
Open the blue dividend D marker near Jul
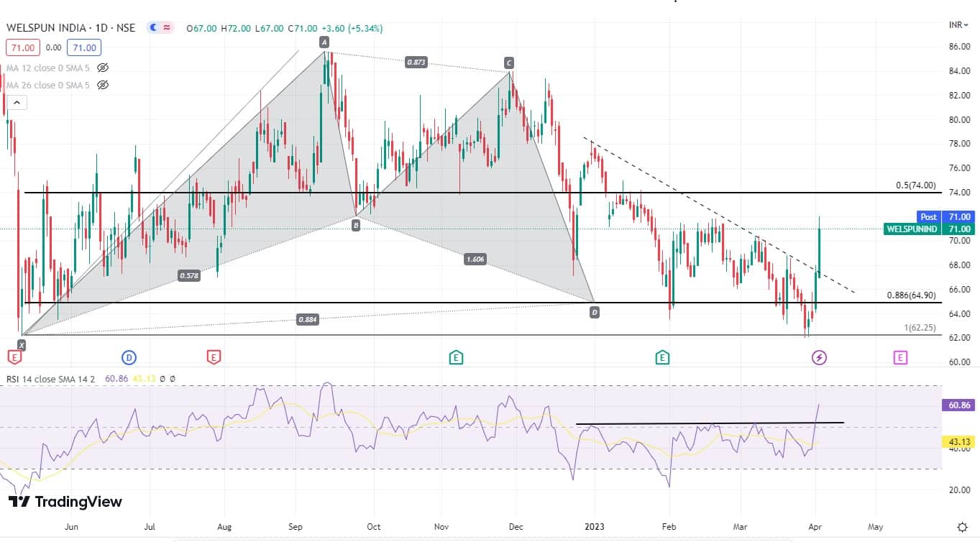click(129, 357)
